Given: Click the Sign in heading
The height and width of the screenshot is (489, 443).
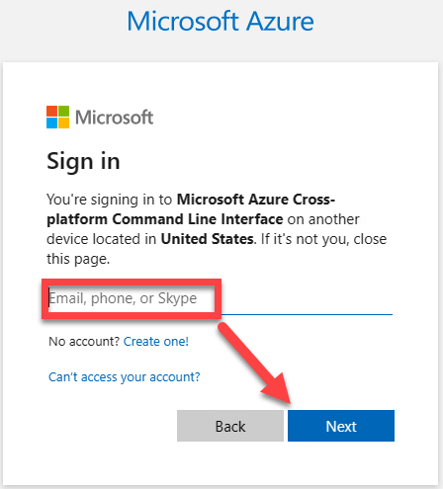Looking at the screenshot, I should tap(83, 162).
